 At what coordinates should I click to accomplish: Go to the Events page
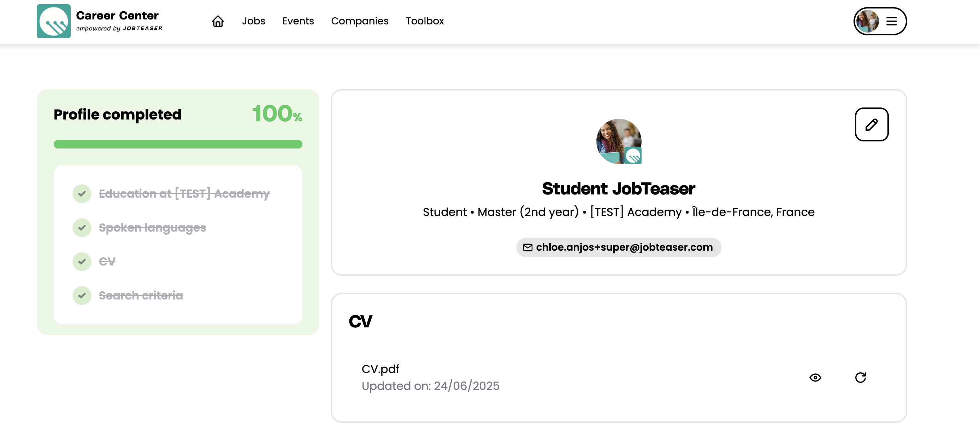298,21
